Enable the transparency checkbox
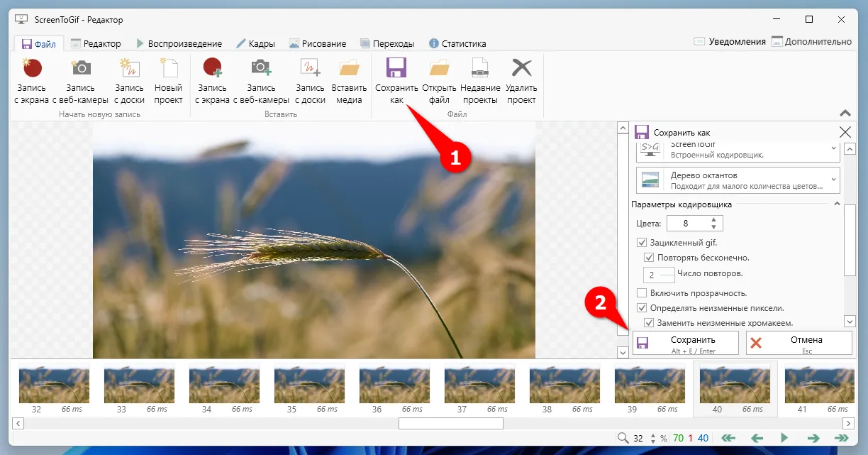This screenshot has width=868, height=455. (642, 293)
